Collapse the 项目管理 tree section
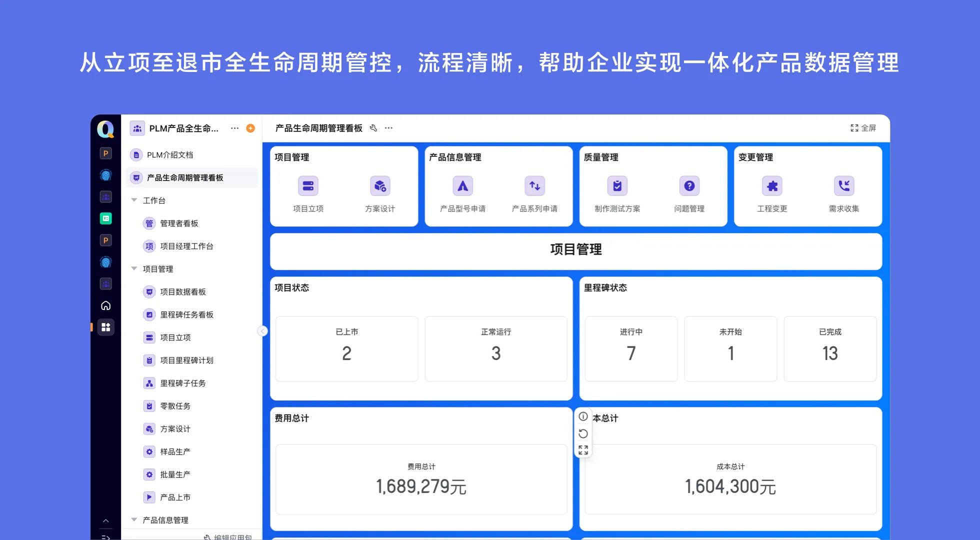980x540 pixels. pos(134,268)
